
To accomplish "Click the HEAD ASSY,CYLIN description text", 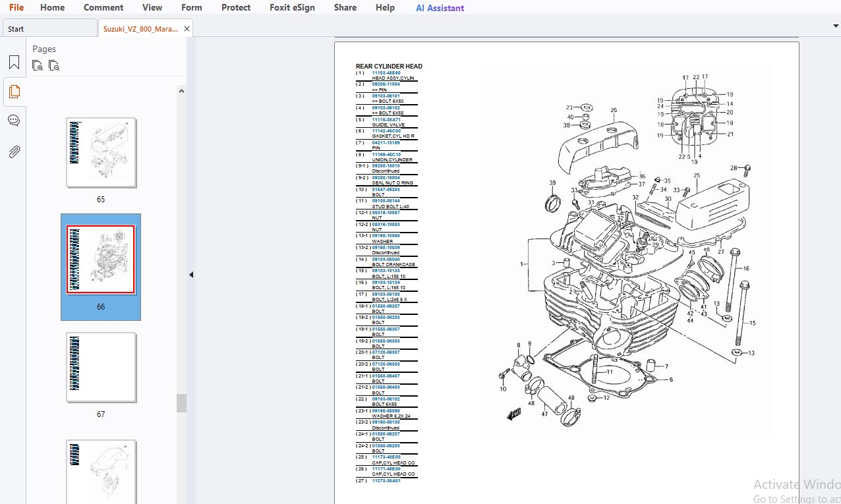I will tap(393, 78).
